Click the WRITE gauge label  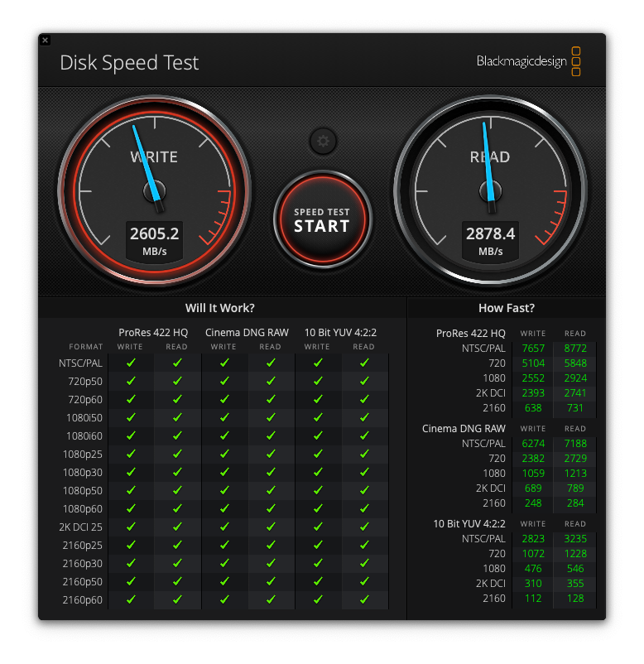pyautogui.click(x=154, y=157)
